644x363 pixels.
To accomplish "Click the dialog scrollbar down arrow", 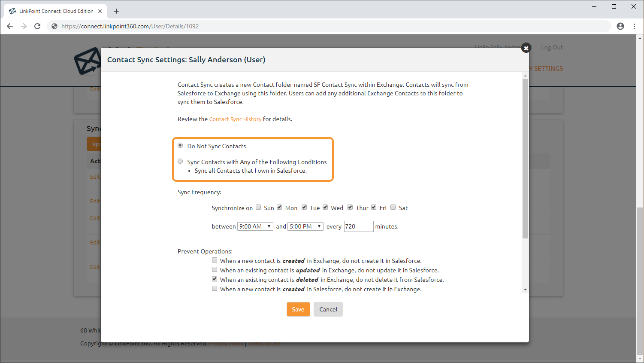I will coord(525,290).
